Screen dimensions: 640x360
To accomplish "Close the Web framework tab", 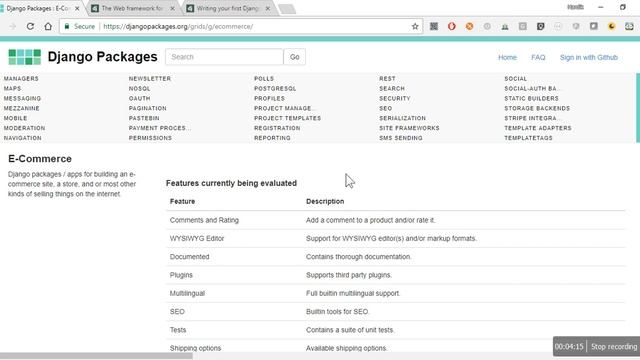I will (x=172, y=9).
